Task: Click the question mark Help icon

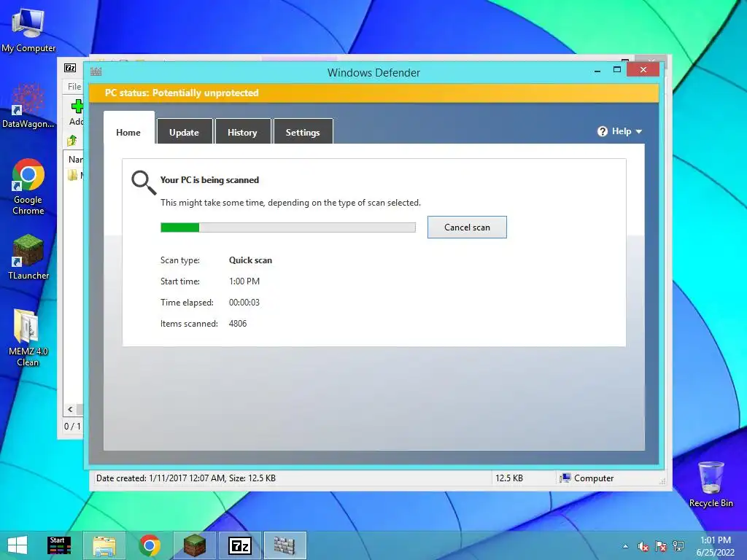Action: [x=602, y=131]
